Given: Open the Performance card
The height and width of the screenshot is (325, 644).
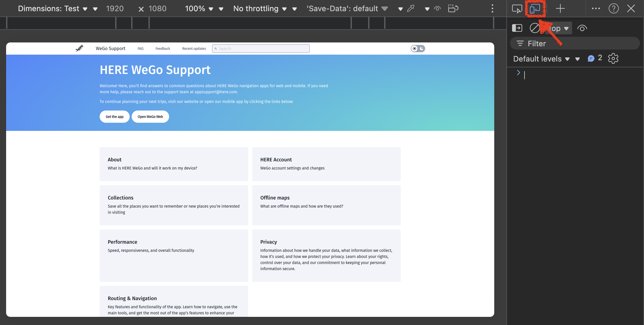Looking at the screenshot, I should pyautogui.click(x=174, y=256).
